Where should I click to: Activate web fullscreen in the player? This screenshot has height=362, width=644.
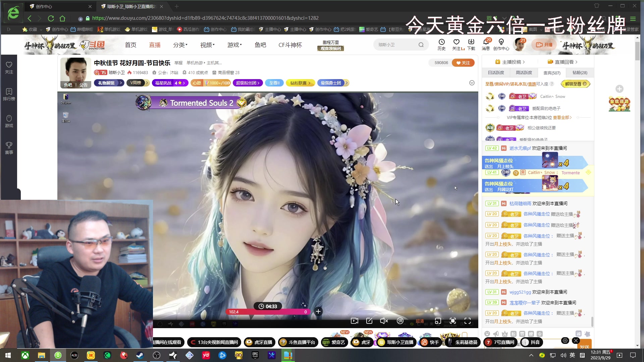(453, 321)
